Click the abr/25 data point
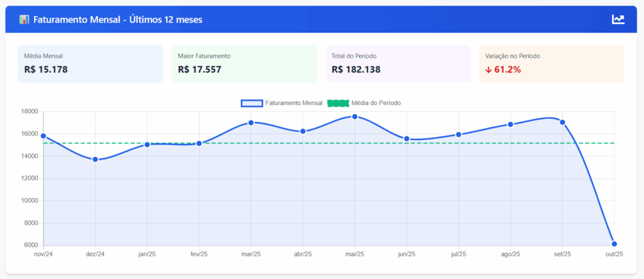 pos(303,131)
